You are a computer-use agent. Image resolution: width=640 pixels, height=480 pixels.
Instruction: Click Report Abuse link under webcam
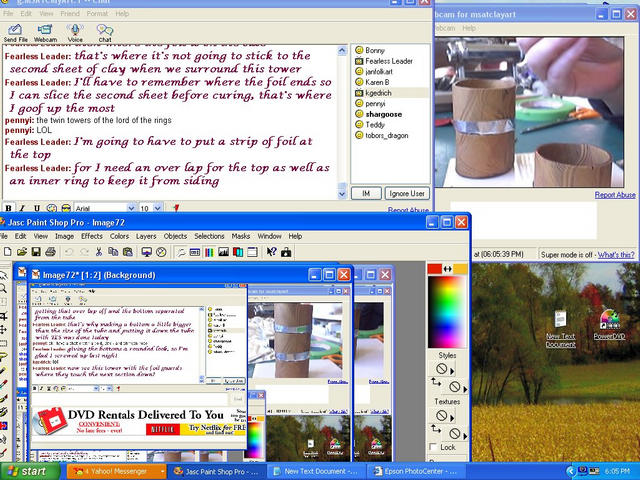tap(615, 195)
